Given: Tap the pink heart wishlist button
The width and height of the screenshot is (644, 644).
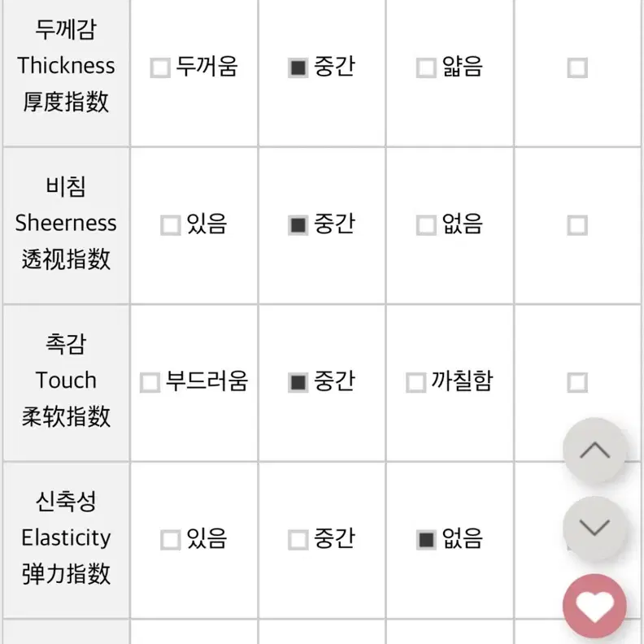Looking at the screenshot, I should (x=594, y=606).
